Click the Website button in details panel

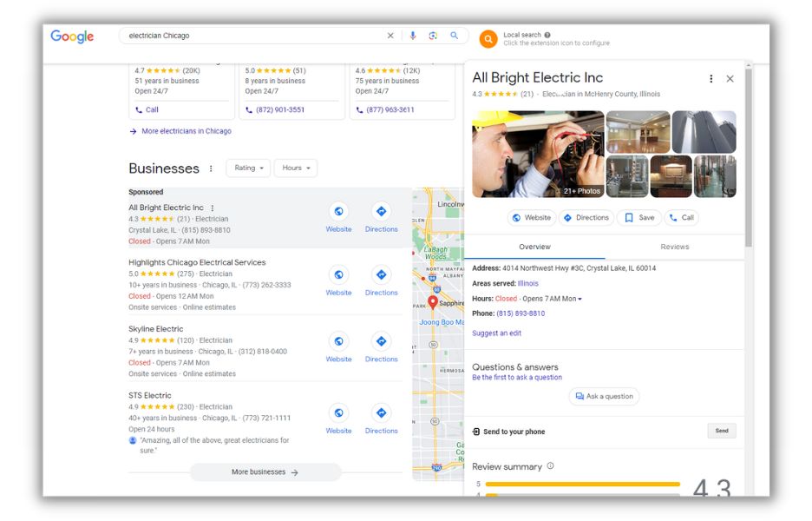pos(531,218)
